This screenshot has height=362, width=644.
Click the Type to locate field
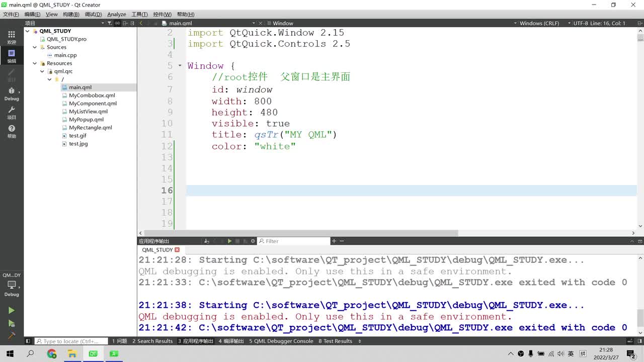71,341
